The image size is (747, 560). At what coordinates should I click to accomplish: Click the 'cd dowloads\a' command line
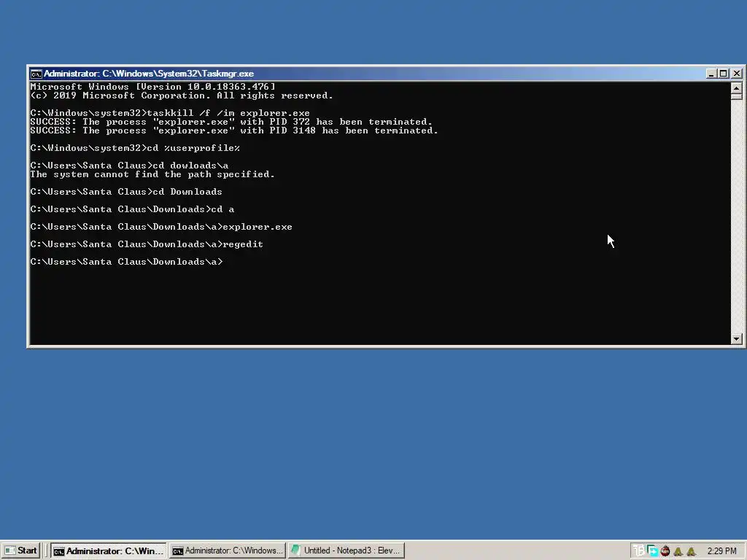[129, 166]
